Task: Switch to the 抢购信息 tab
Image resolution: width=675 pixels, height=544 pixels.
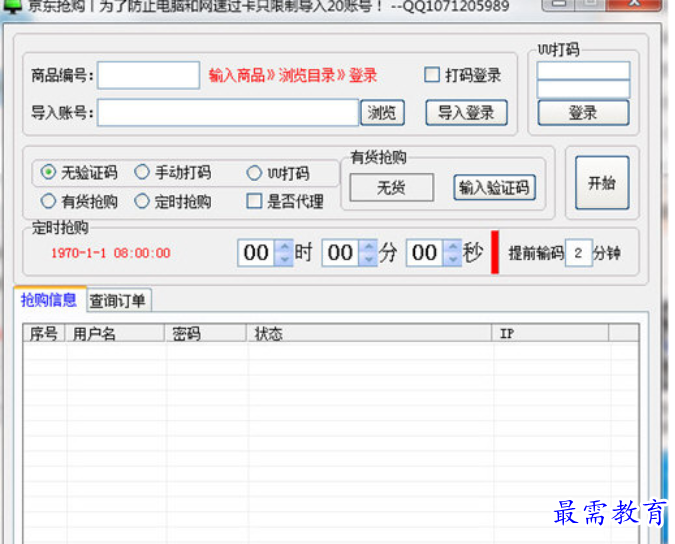Action: [x=49, y=300]
